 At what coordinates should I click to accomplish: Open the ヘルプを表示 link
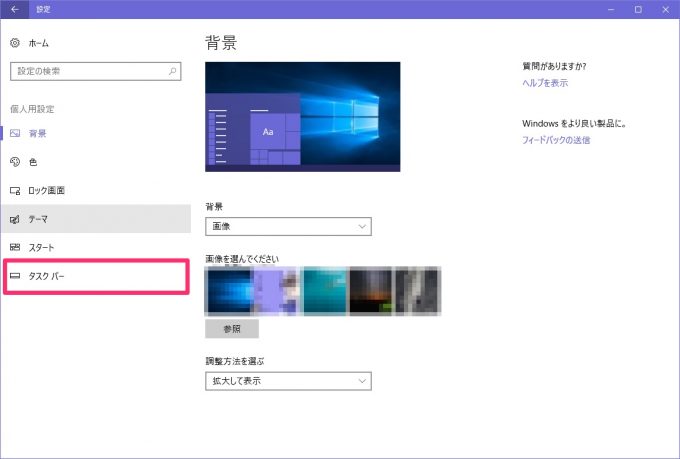point(545,83)
